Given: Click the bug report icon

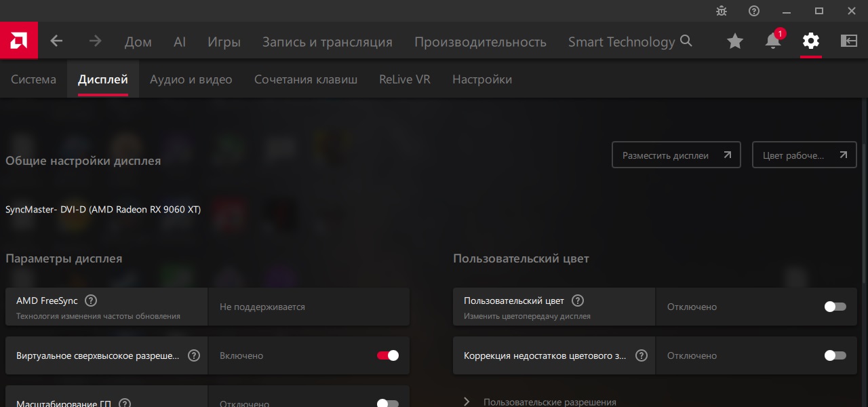Looking at the screenshot, I should [722, 11].
